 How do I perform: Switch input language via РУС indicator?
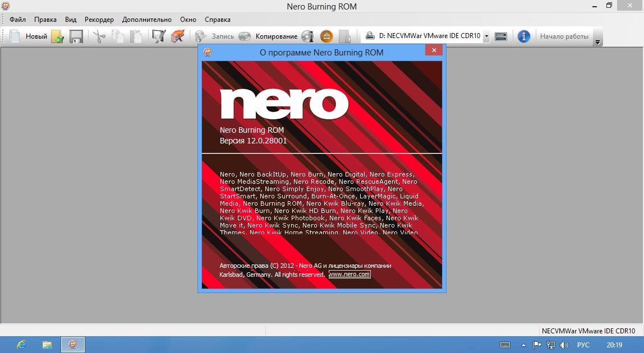(583, 345)
